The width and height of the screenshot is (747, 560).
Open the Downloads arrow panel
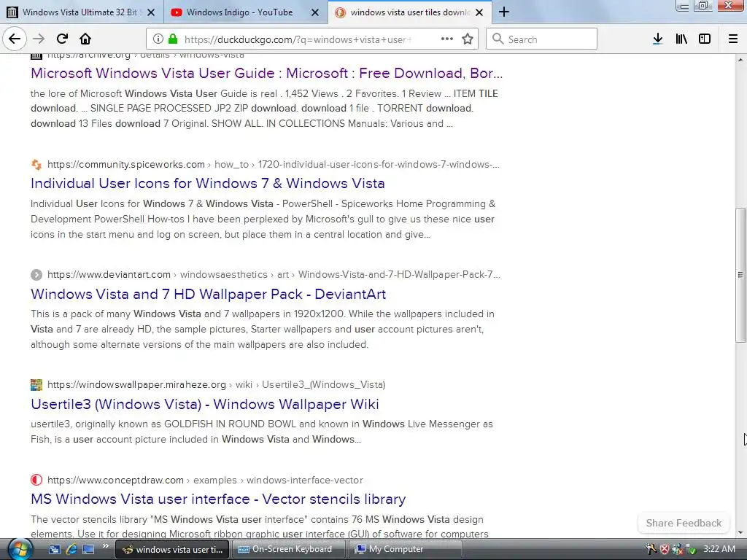coord(657,39)
